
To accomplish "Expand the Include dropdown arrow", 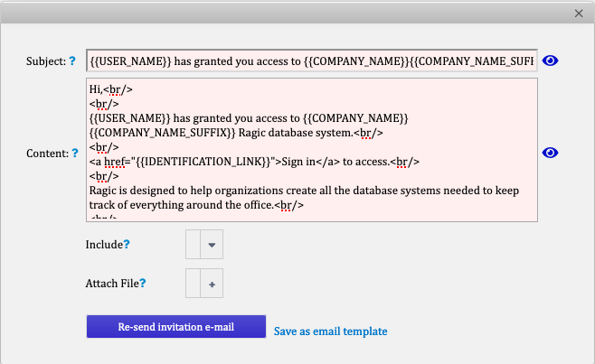I will 212,245.
